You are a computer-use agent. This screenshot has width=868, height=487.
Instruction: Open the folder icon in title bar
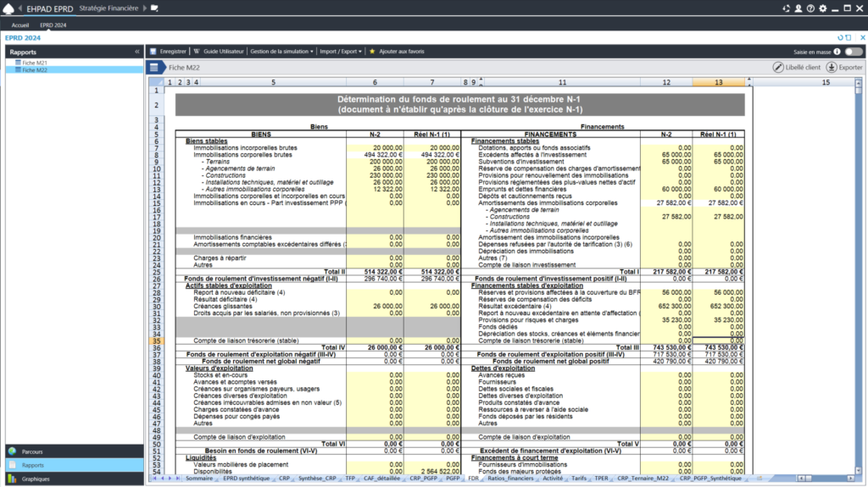click(x=154, y=8)
